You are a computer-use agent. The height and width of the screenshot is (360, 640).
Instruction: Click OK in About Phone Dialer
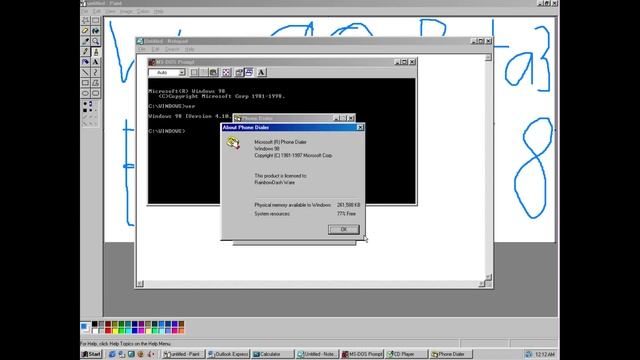[344, 229]
